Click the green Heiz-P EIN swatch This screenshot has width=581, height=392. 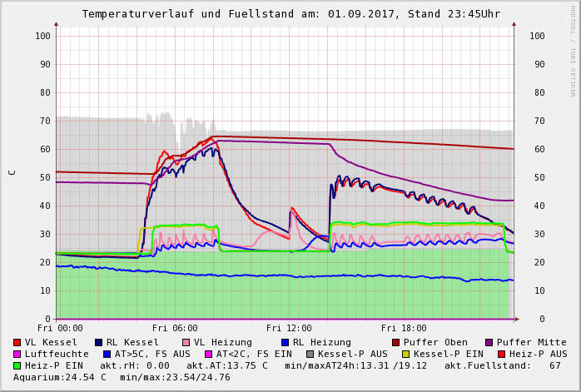(x=17, y=365)
